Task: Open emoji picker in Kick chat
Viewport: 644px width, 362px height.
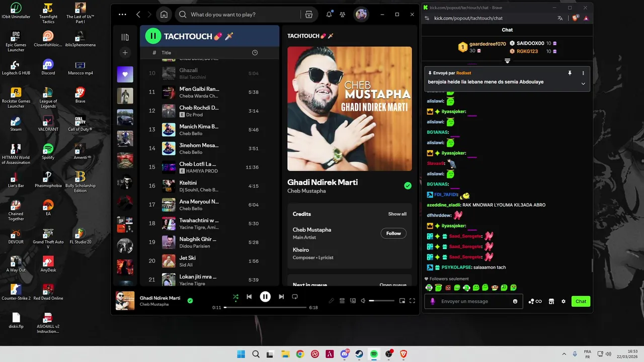Action: (x=515, y=301)
